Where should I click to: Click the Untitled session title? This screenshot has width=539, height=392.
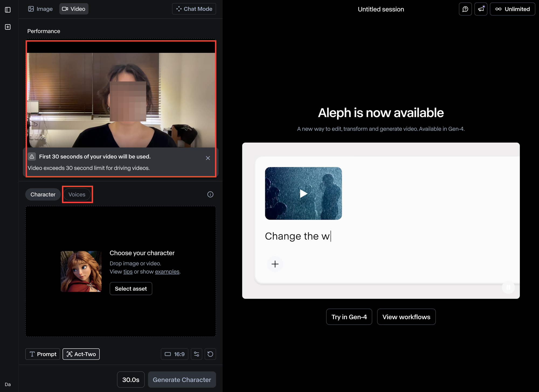381,9
